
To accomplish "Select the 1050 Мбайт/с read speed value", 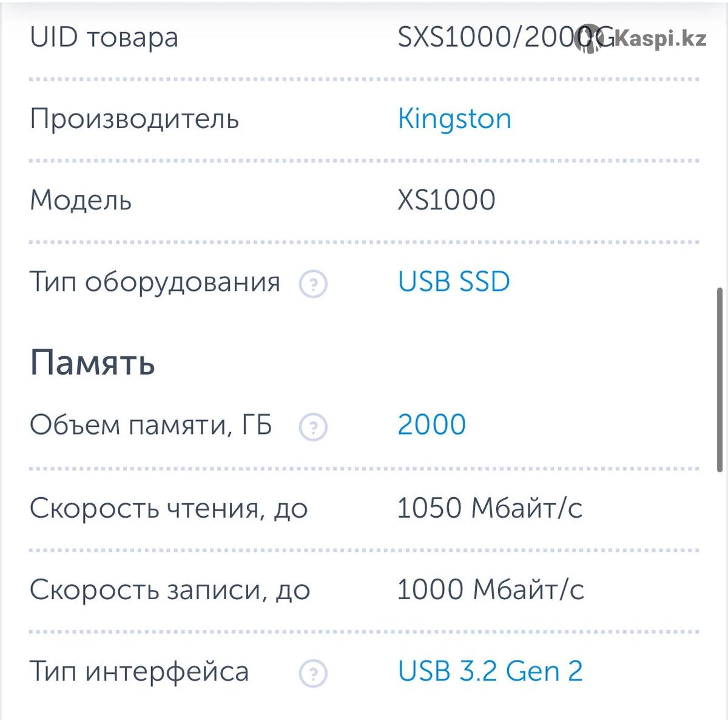I will [x=490, y=508].
